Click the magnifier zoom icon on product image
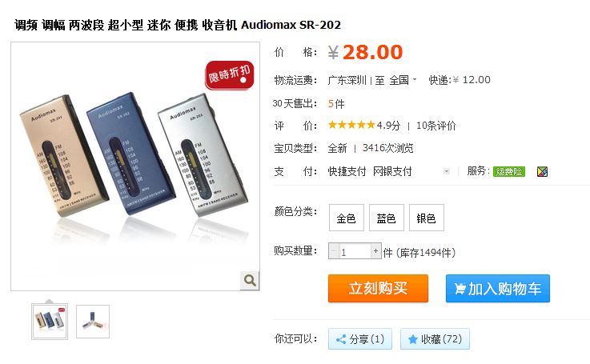Screen dimensions: 590x364 (250, 281)
